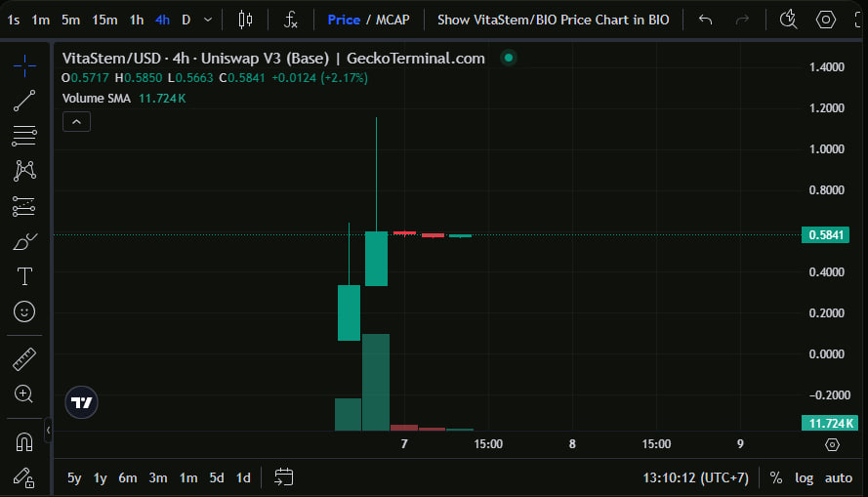Toggle magnet mode for drawings

(24, 441)
